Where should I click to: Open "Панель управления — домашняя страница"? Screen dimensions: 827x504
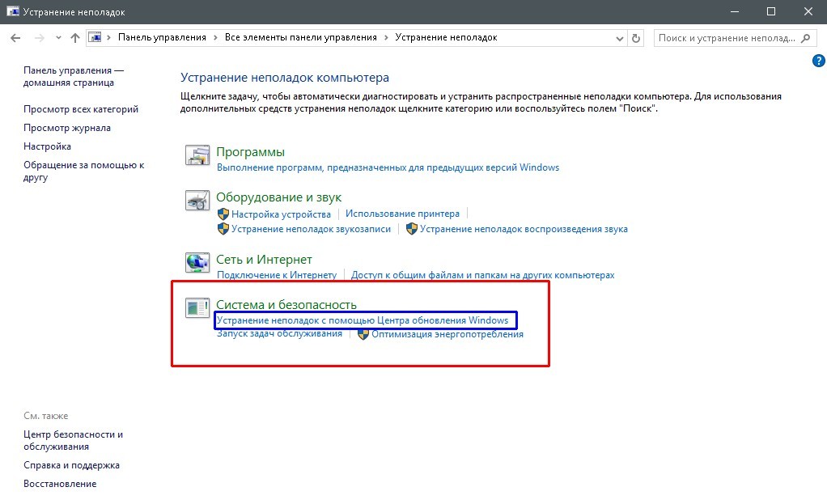74,76
